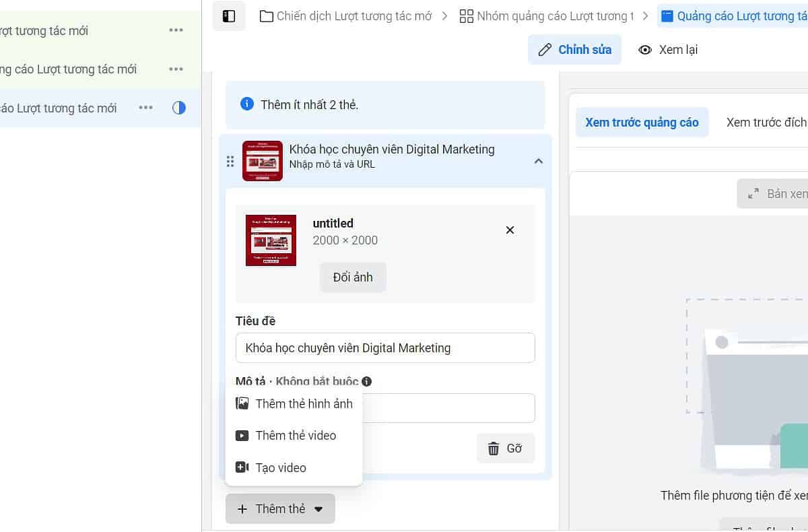Click the three-dots menu beside campaign row

click(x=176, y=30)
